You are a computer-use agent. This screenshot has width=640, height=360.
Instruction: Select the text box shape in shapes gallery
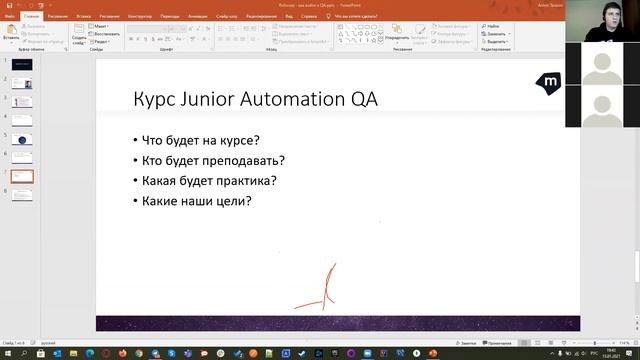point(340,27)
